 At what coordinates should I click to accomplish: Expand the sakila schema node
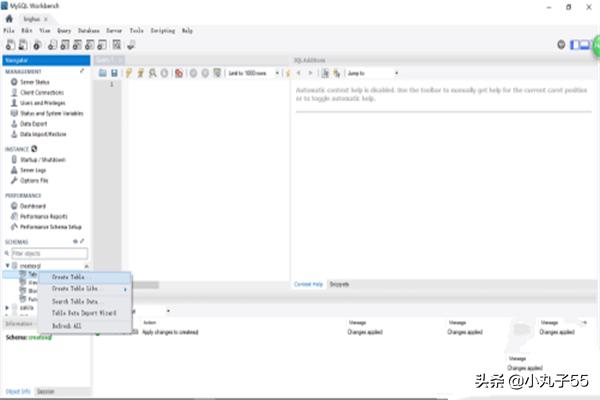coord(7,307)
